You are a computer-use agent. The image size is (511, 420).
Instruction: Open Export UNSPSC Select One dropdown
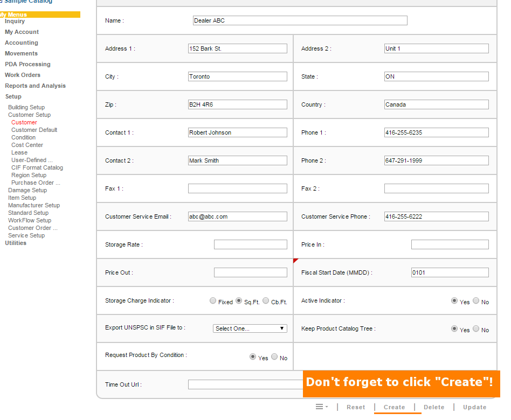(x=250, y=328)
